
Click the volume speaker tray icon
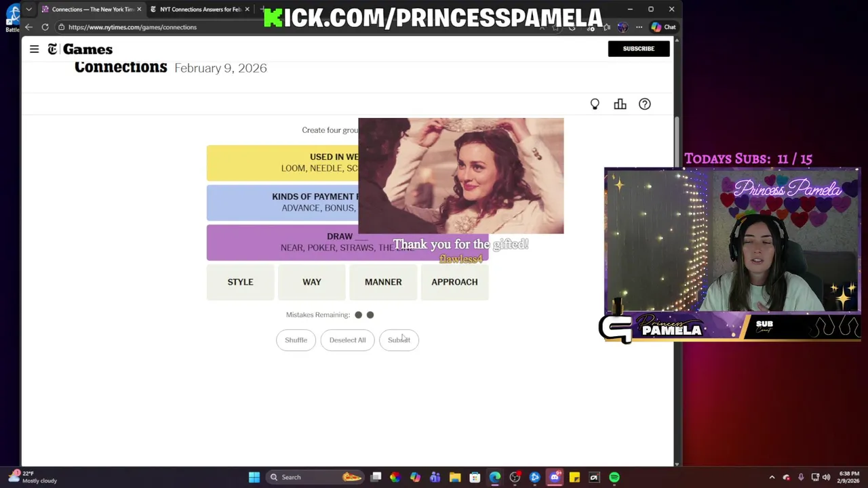click(826, 477)
